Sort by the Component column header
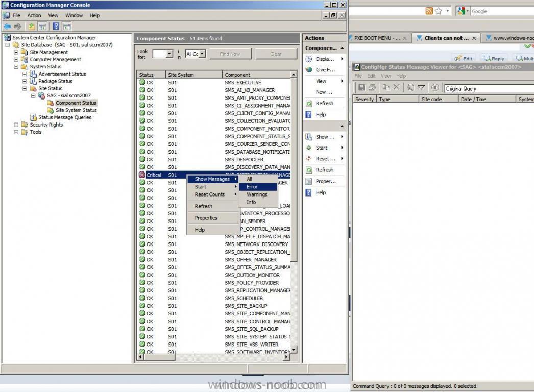The width and height of the screenshot is (534, 392). [256, 75]
